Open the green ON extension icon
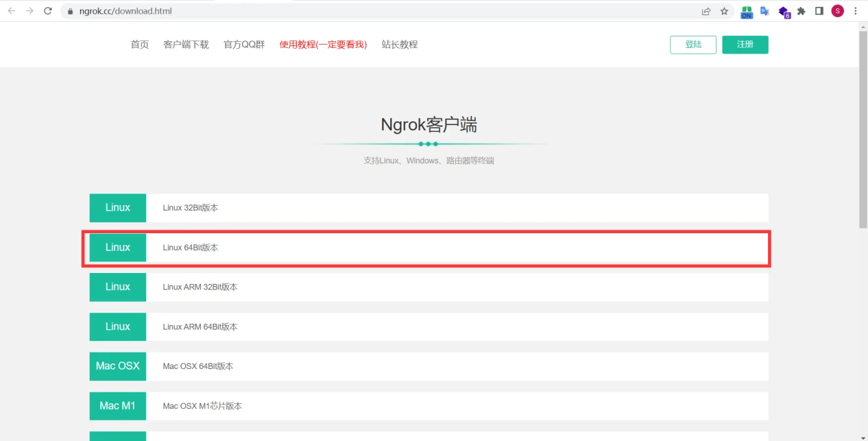This screenshot has height=441, width=868. (747, 12)
